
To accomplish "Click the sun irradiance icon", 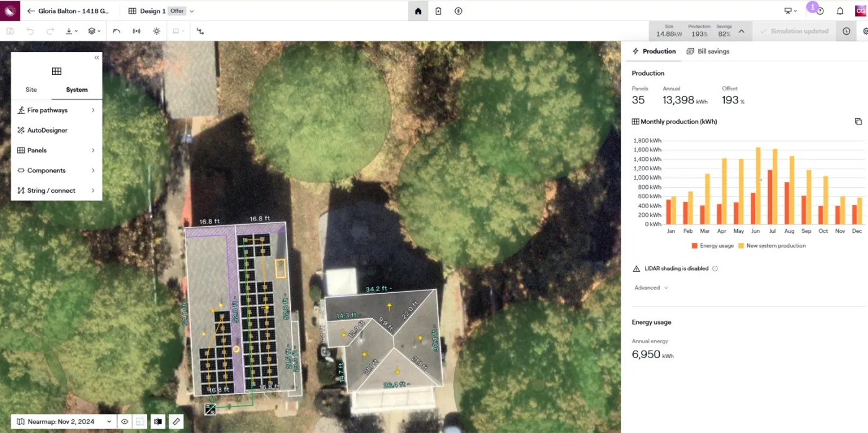I will (x=156, y=31).
